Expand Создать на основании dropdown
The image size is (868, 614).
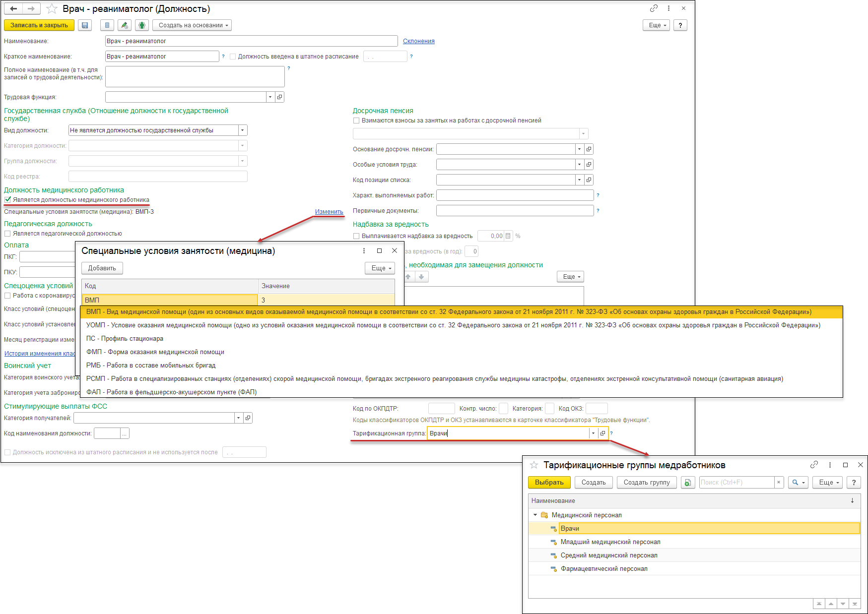(192, 25)
